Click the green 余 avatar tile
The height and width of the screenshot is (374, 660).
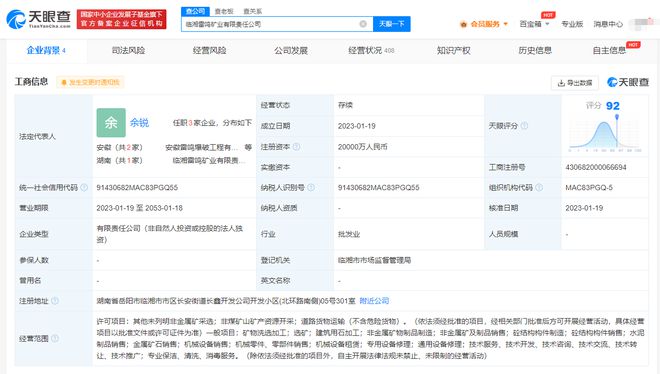[x=111, y=122]
